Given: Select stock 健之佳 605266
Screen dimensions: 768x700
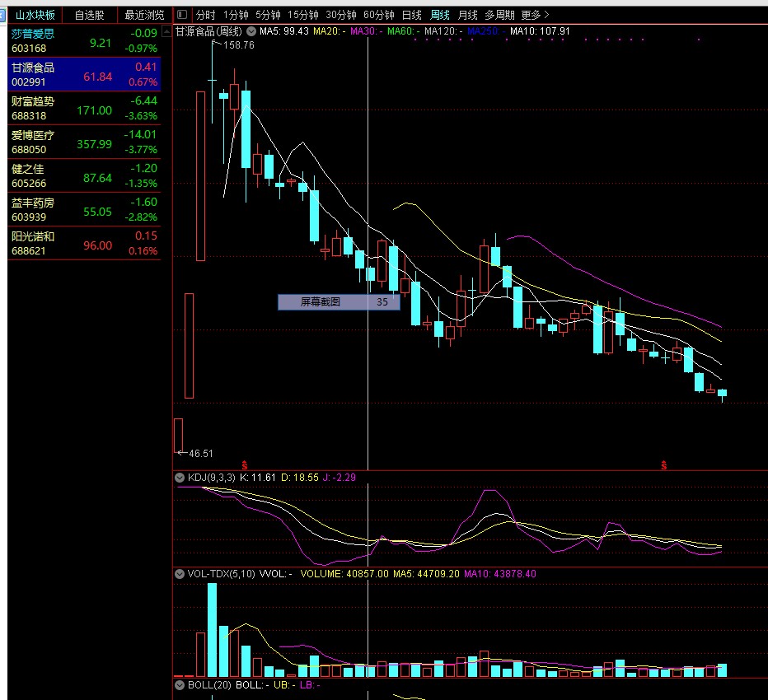Looking at the screenshot, I should coord(84,175).
